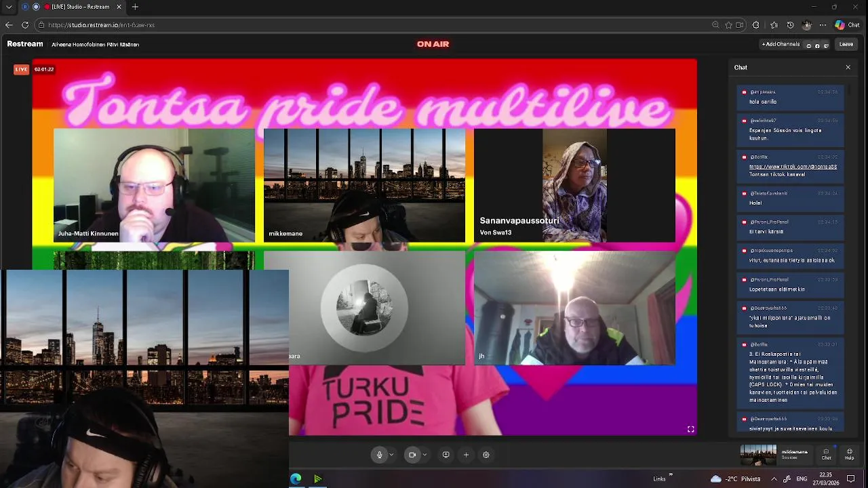Toggle the camera on/off button

click(412, 455)
